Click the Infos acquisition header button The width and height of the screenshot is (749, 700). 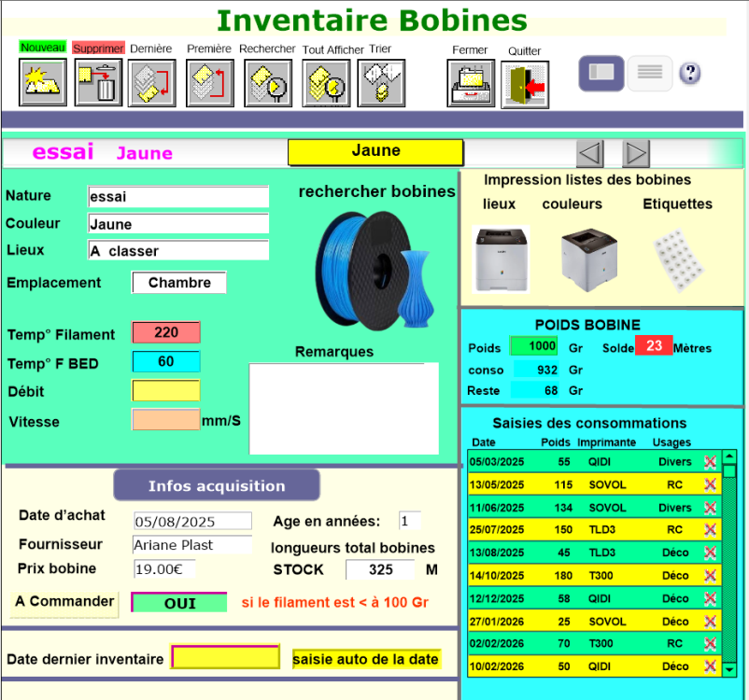point(217,485)
